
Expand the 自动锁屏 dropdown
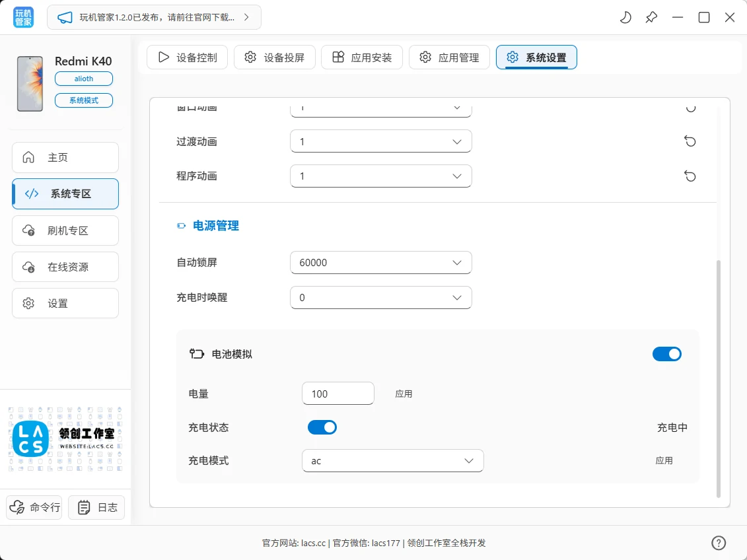coord(380,262)
